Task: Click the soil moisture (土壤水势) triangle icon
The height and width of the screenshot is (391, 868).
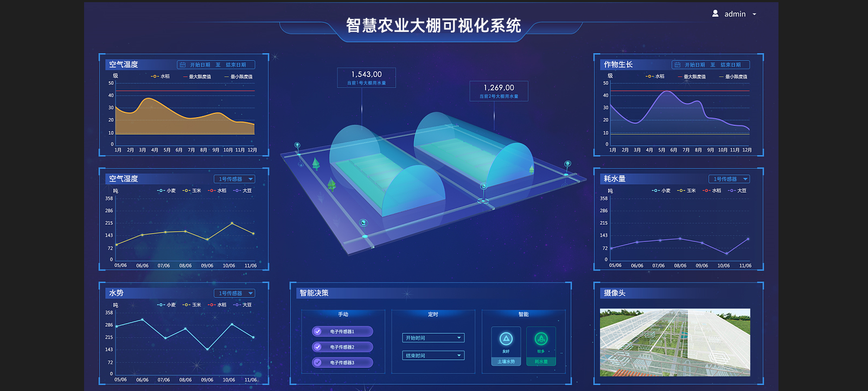Action: tap(506, 339)
